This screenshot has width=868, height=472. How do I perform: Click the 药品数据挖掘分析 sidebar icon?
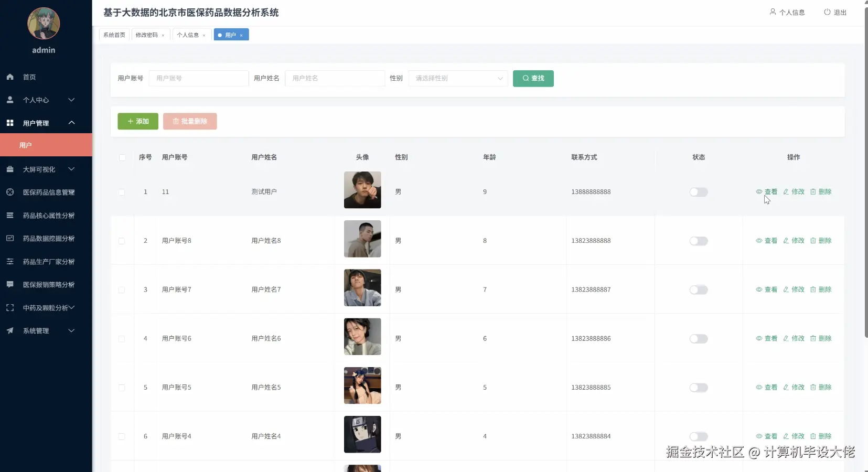[9, 239]
